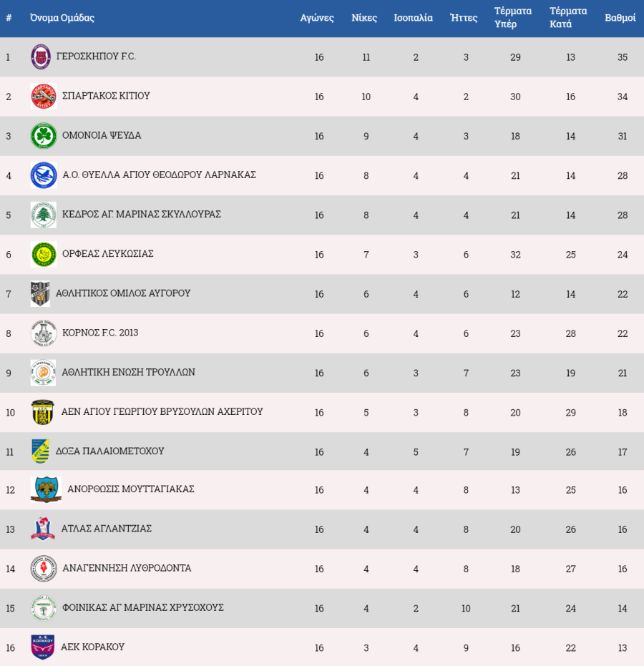Click the ΟΜΟΝΟΙΑ ΨΕΥΔΑ green shamrock logo
The image size is (644, 666).
coord(44,136)
